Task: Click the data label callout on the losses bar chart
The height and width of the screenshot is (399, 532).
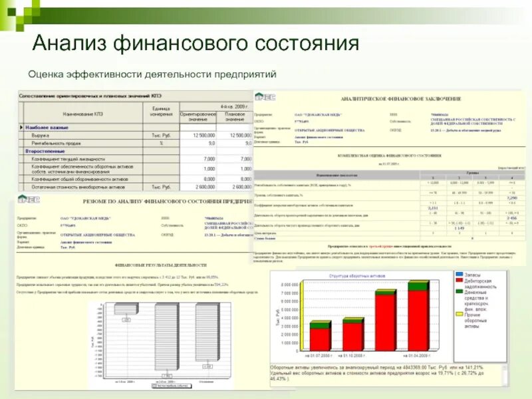Action: pos(125,320)
